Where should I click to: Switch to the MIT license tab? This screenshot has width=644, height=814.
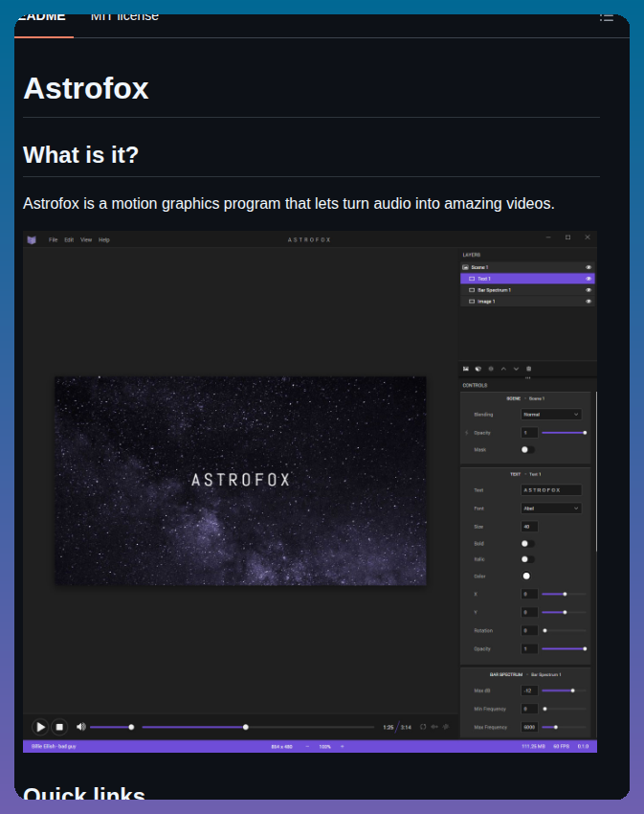[124, 17]
